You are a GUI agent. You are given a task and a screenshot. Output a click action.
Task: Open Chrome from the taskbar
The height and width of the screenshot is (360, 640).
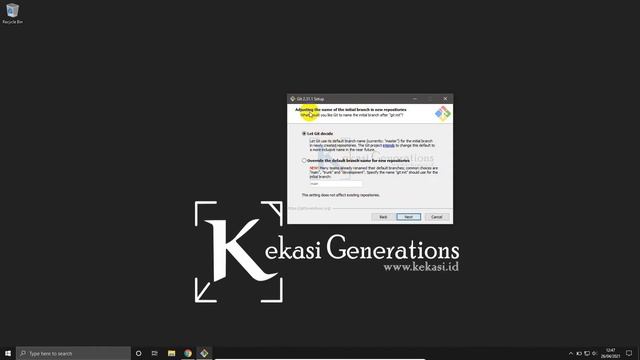[188, 353]
